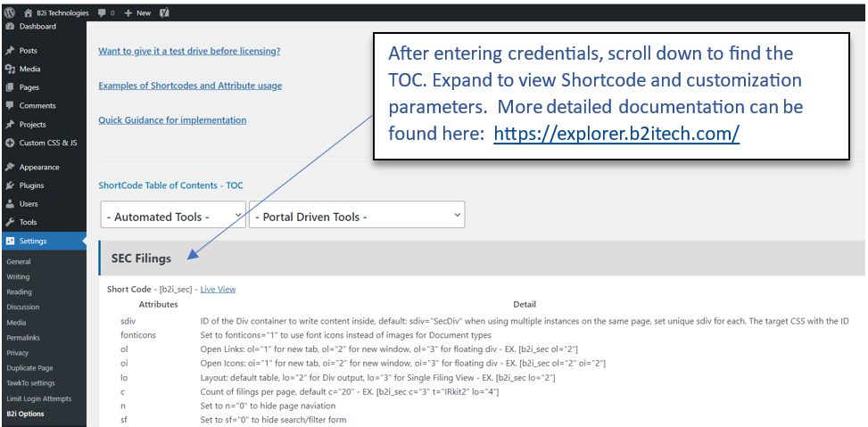
Task: Open the SEC Filings Live View link
Action: point(218,289)
